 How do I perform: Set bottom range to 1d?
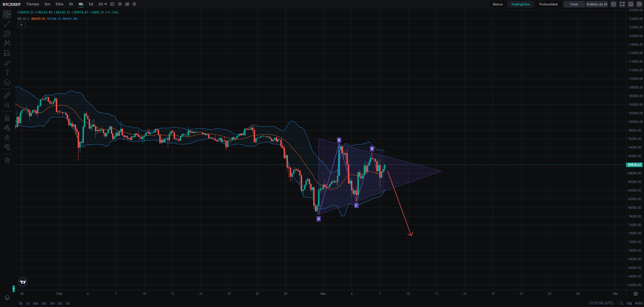pyautogui.click(x=67, y=303)
